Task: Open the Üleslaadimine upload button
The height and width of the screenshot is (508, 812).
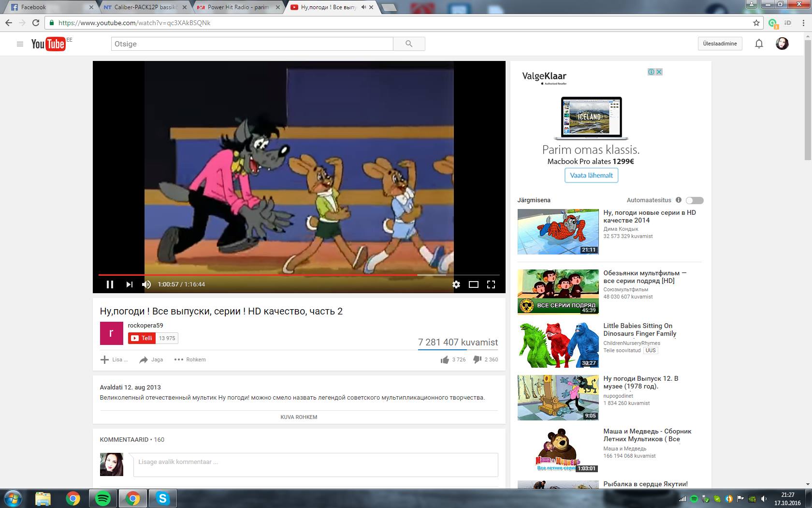Action: [720, 44]
